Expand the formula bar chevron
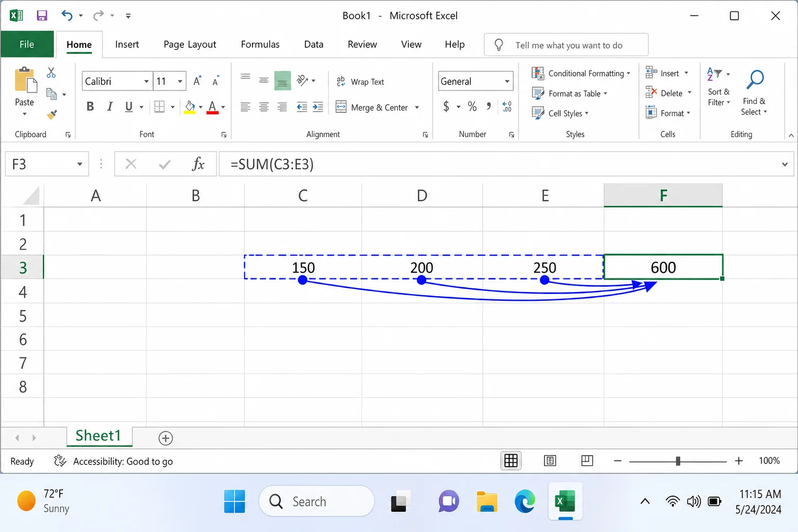The width and height of the screenshot is (798, 532). [x=784, y=164]
